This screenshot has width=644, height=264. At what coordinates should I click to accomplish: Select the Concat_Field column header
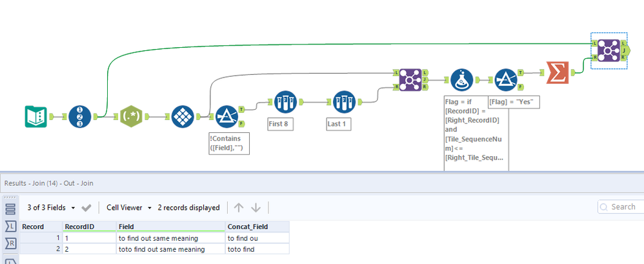(x=257, y=227)
